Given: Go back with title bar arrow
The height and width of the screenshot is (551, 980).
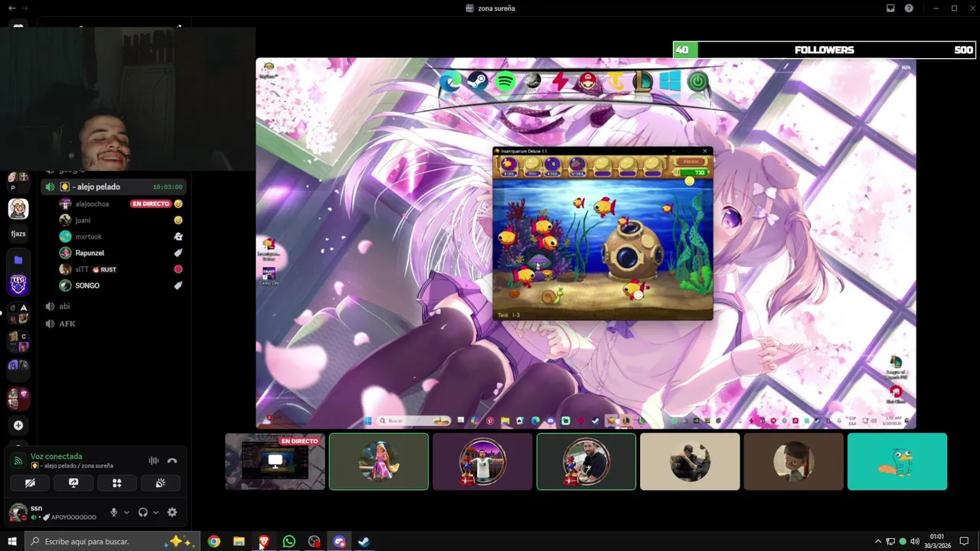Looking at the screenshot, I should (11, 8).
